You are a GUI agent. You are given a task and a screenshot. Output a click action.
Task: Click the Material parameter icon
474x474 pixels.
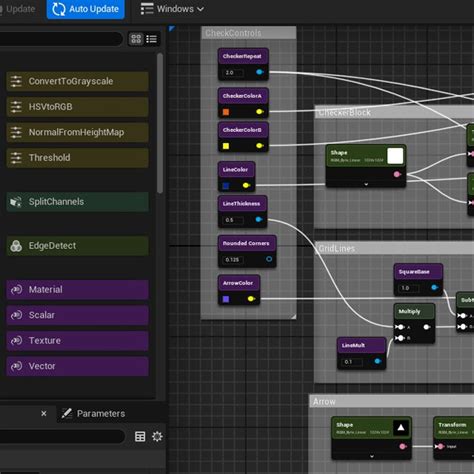(x=16, y=289)
